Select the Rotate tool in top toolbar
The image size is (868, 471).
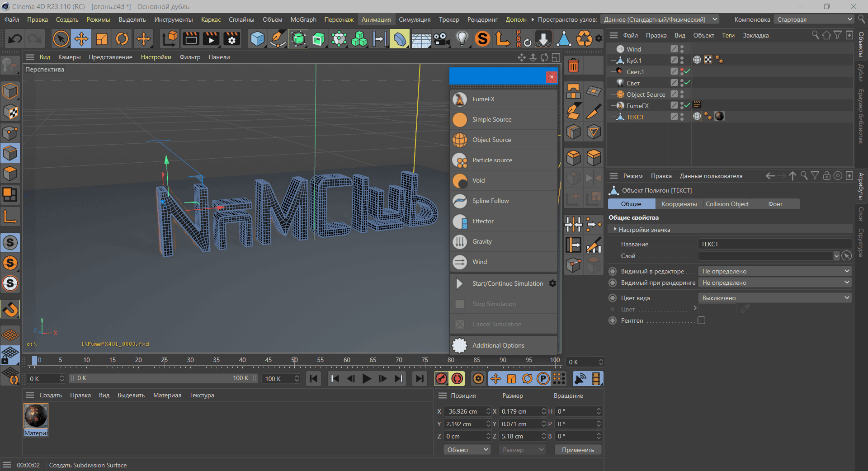point(122,39)
